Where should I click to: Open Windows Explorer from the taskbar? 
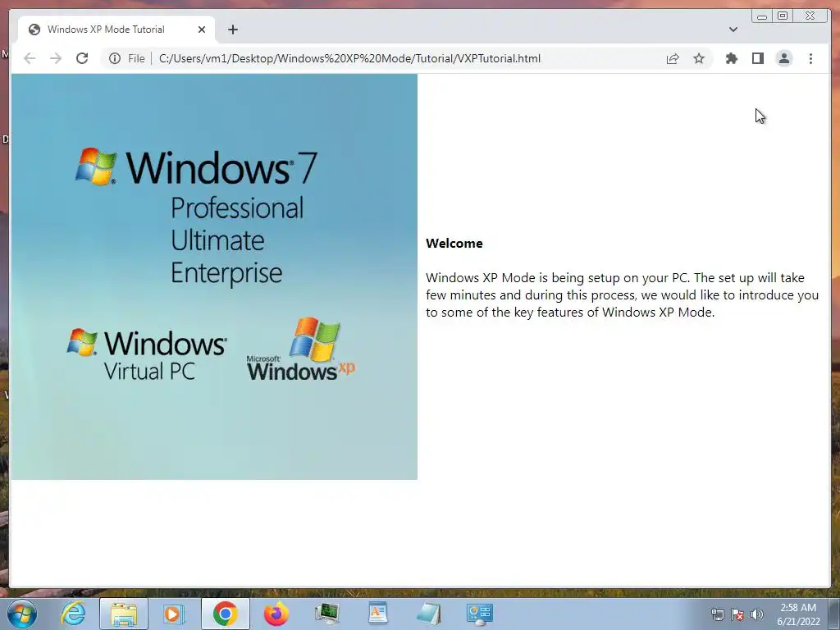click(x=124, y=614)
